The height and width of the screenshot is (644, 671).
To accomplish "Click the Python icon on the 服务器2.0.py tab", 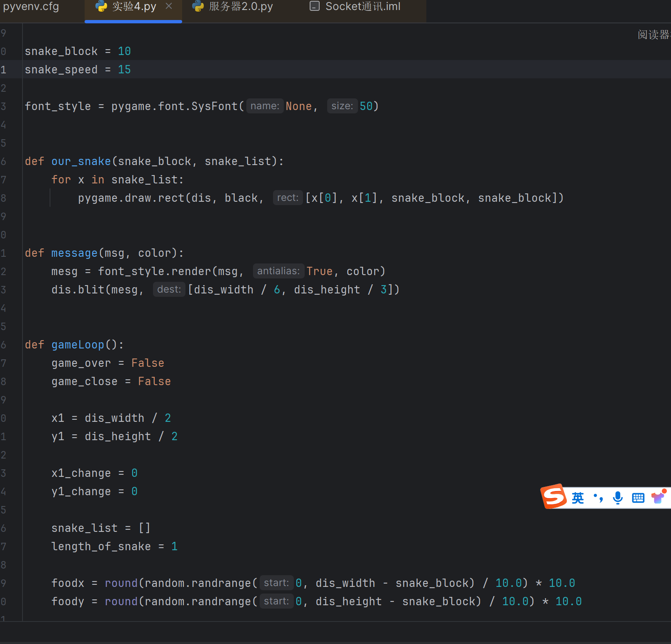I will (x=198, y=6).
